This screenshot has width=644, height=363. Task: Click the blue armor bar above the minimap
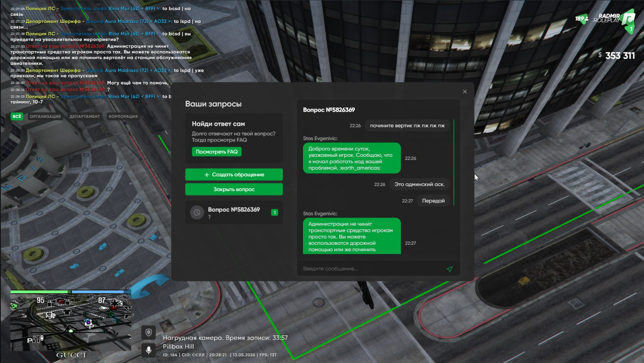(101, 292)
